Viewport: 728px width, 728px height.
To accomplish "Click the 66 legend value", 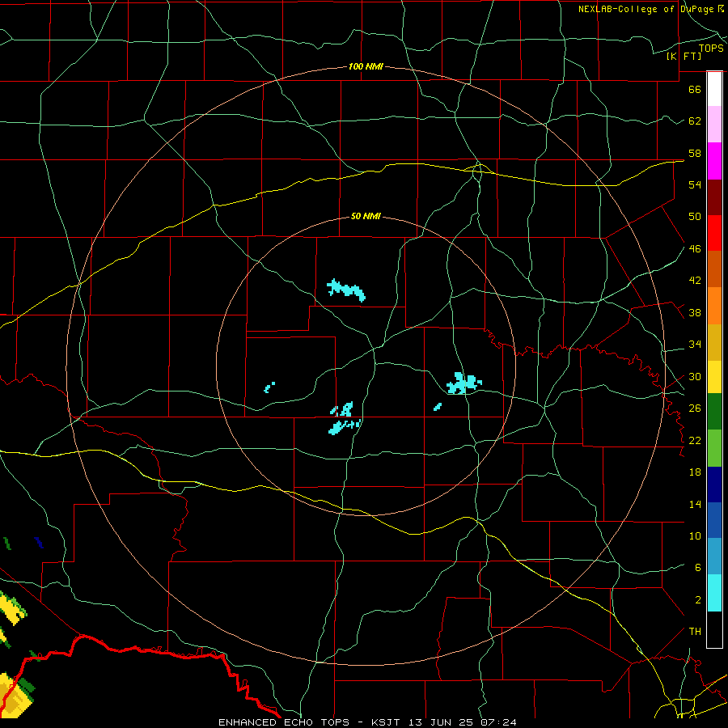I will tap(695, 89).
